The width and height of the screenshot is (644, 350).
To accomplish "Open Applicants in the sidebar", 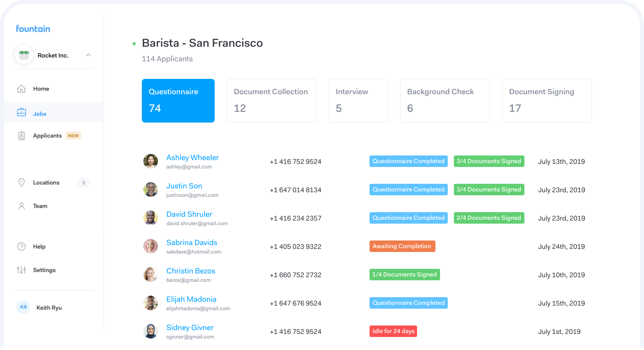I will [47, 136].
